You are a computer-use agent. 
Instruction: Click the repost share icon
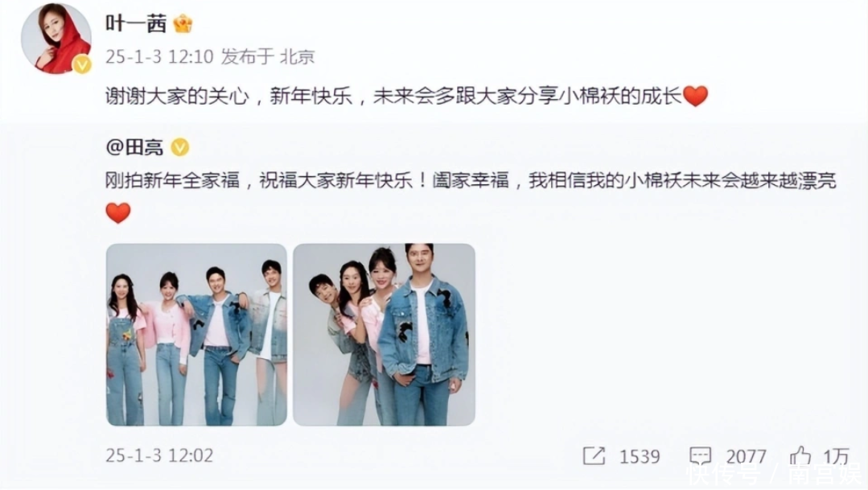tap(594, 455)
